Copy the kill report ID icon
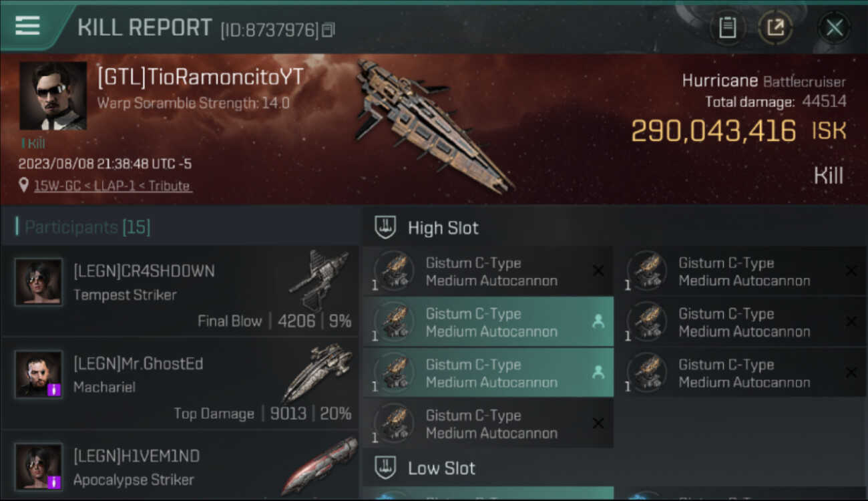The height and width of the screenshot is (501, 868). 328,30
